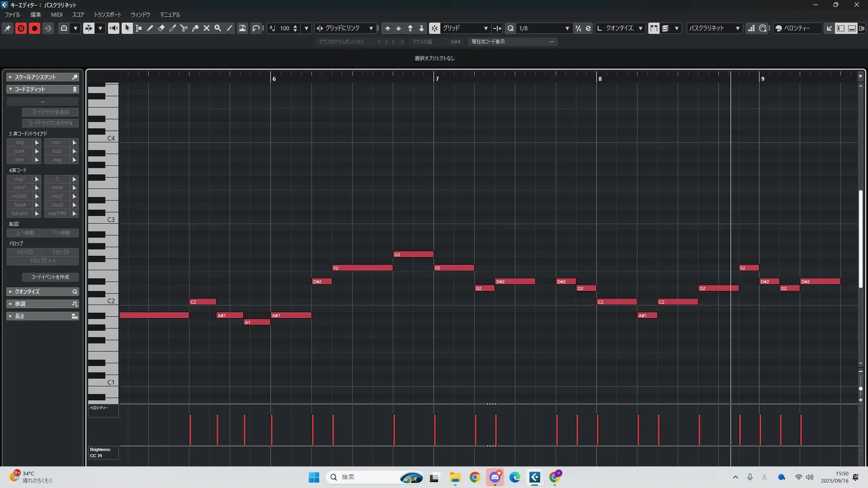
Task: Toggle the Solo editor button
Action: 21,28
